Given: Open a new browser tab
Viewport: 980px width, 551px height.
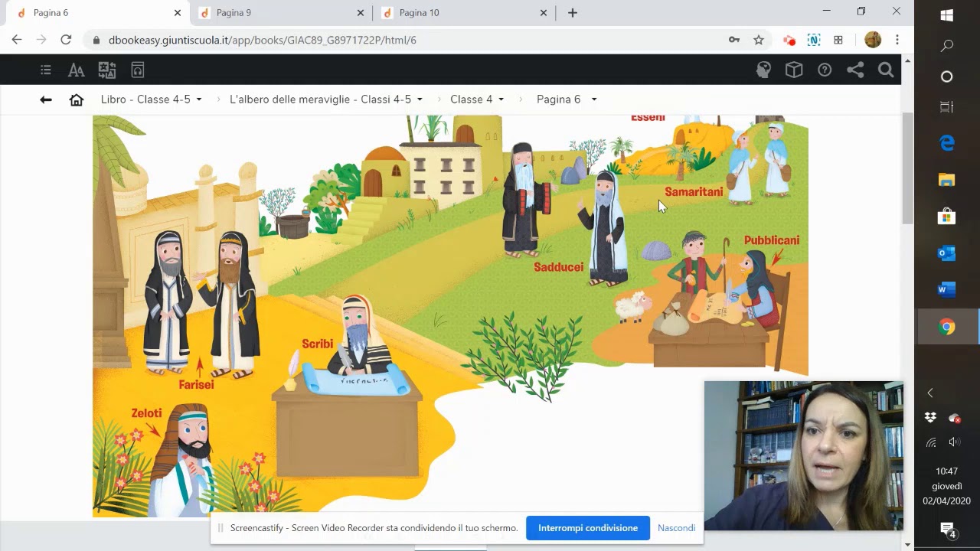Looking at the screenshot, I should pos(573,13).
